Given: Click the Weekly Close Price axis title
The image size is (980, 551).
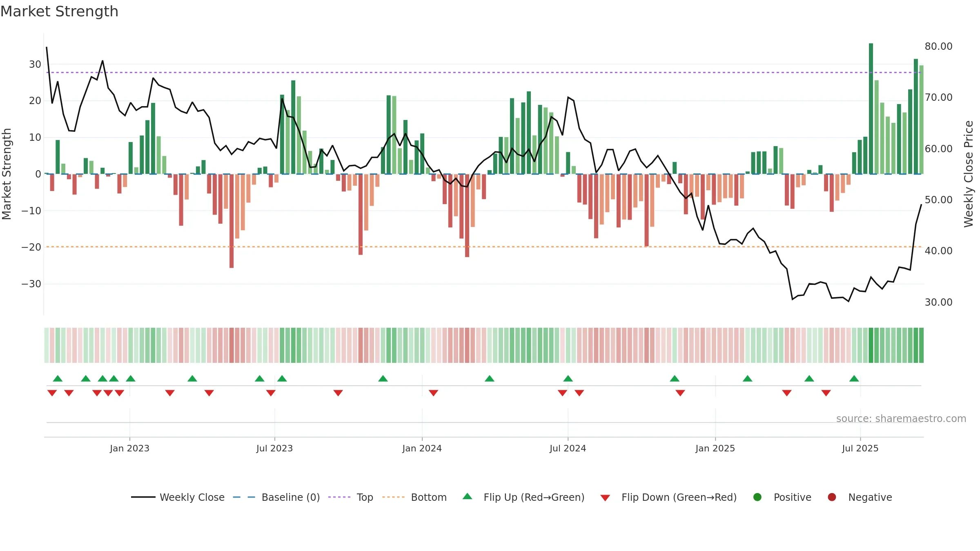Looking at the screenshot, I should tap(969, 174).
